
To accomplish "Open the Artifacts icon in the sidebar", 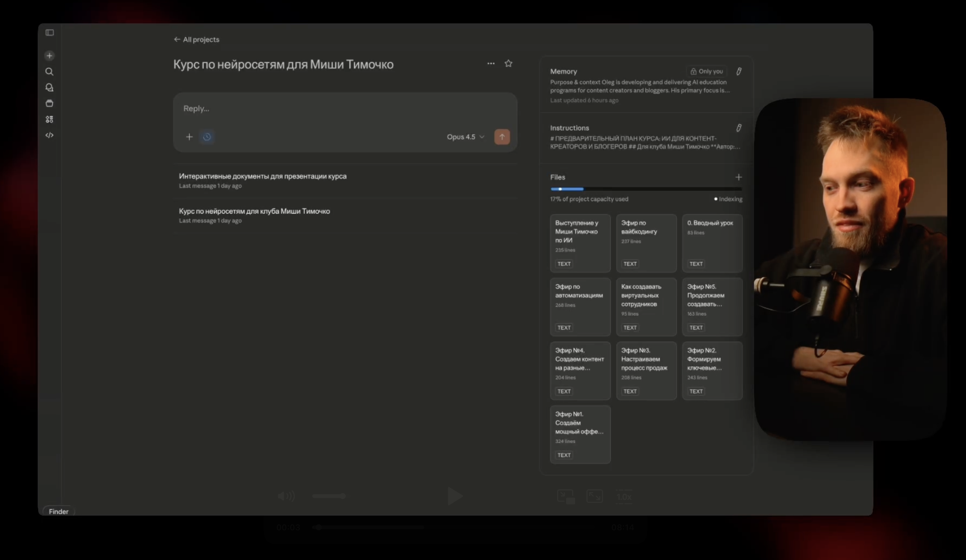I will (49, 120).
